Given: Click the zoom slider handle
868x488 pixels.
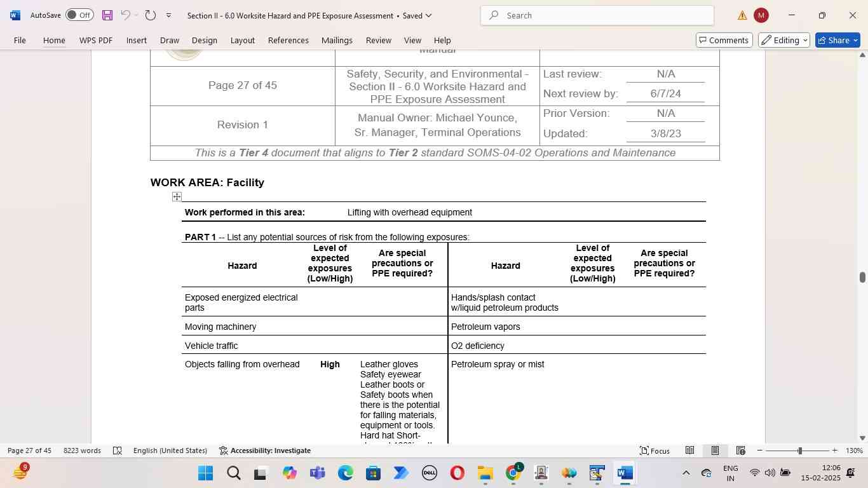Looking at the screenshot, I should [800, 451].
